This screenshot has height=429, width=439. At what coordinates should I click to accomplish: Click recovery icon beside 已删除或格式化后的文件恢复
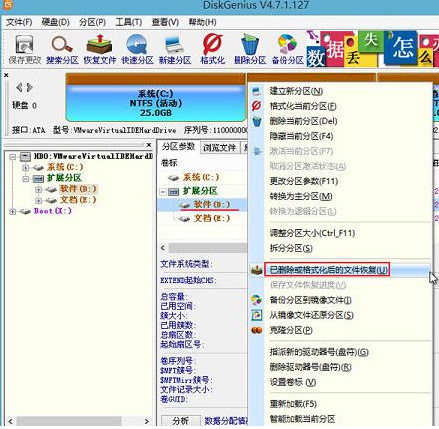tap(257, 270)
